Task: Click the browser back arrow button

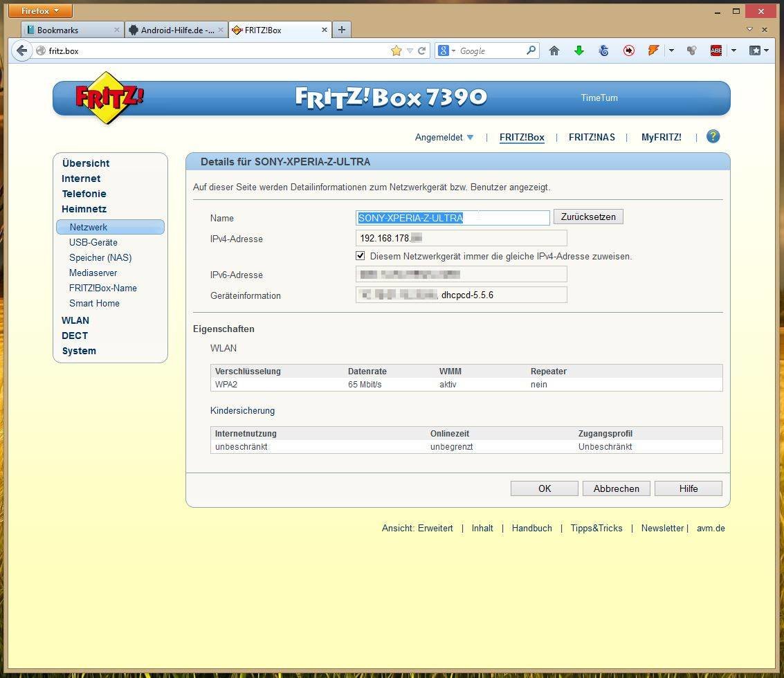Action: [21, 51]
